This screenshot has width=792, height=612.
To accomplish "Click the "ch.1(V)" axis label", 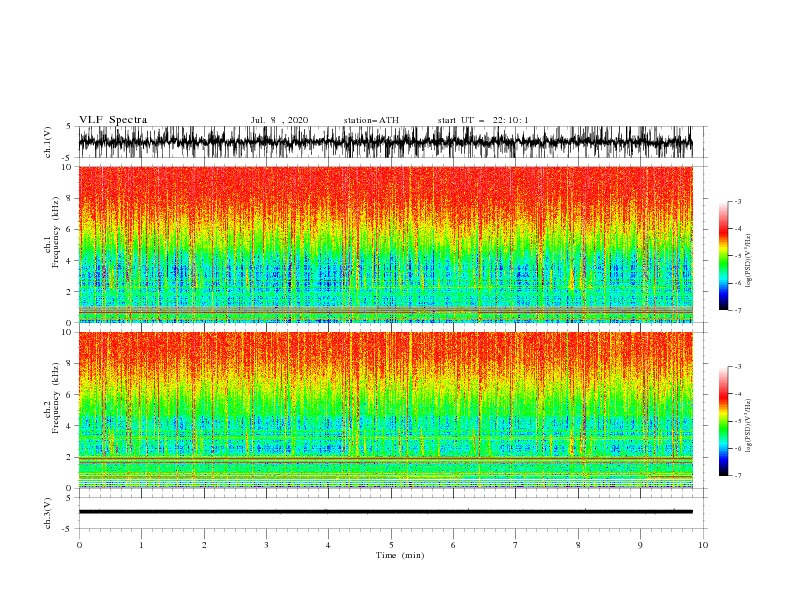I will click(x=48, y=142).
